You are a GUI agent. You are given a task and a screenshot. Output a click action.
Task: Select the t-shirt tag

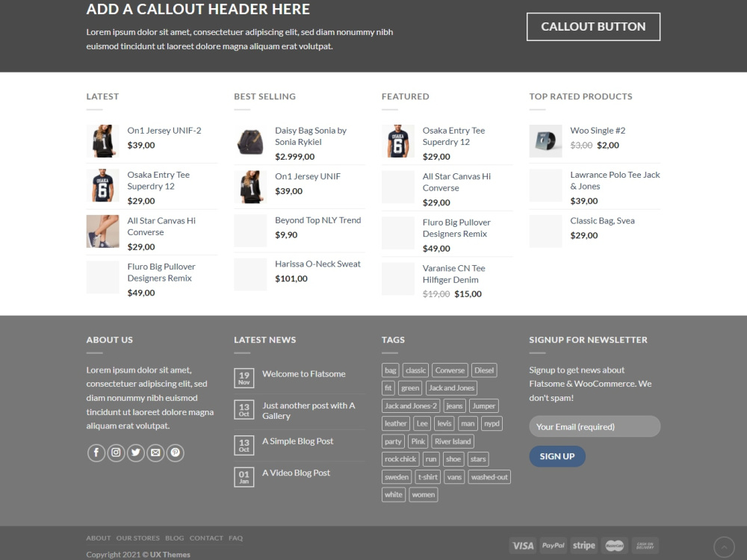click(428, 477)
